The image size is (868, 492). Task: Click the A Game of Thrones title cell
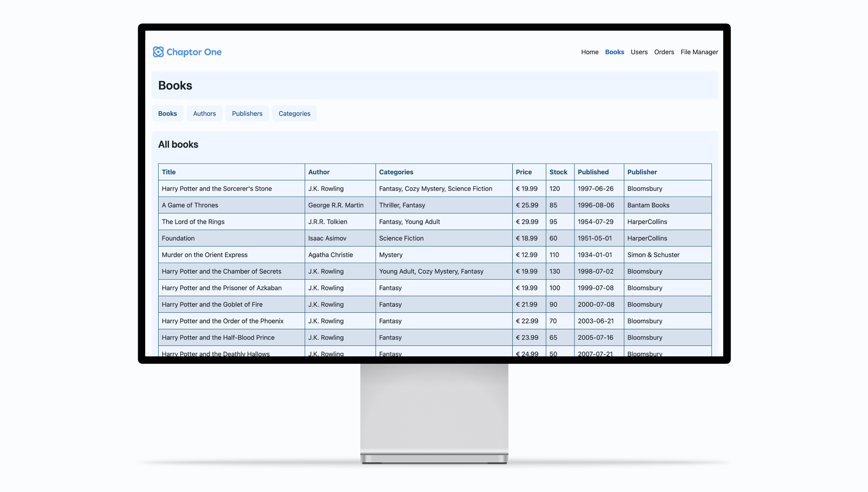[x=190, y=205]
